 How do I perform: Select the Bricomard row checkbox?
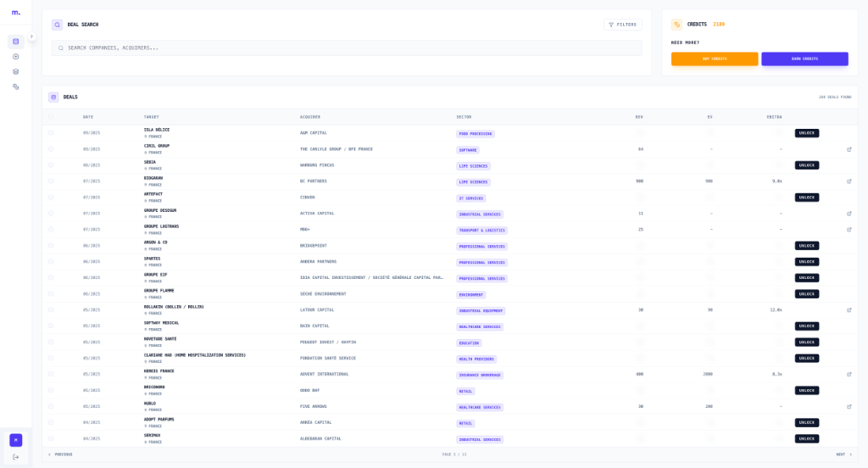pyautogui.click(x=51, y=391)
